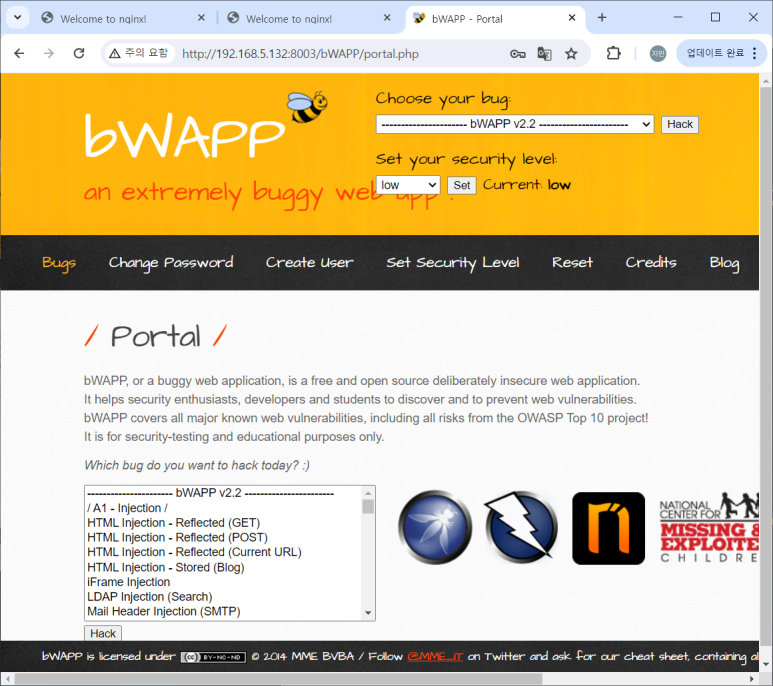The image size is (773, 686).
Task: Open the browser extensions puzzle icon
Action: [613, 53]
